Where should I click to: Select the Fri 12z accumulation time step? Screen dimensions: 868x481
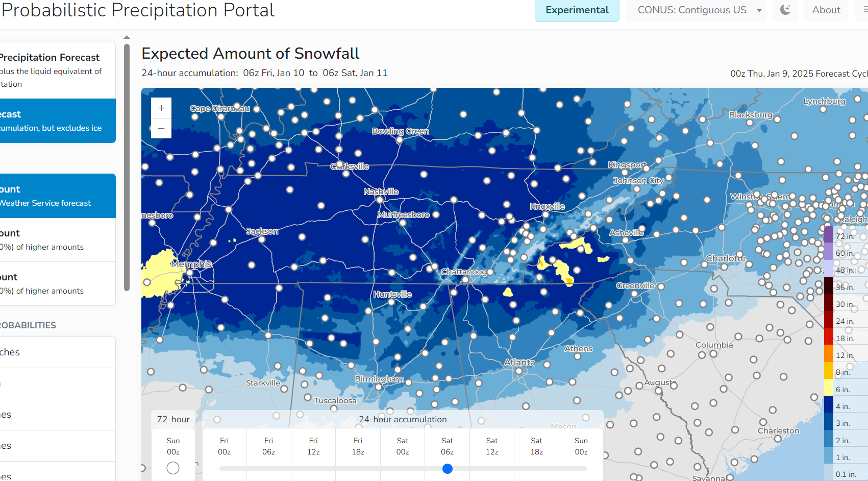point(313,446)
